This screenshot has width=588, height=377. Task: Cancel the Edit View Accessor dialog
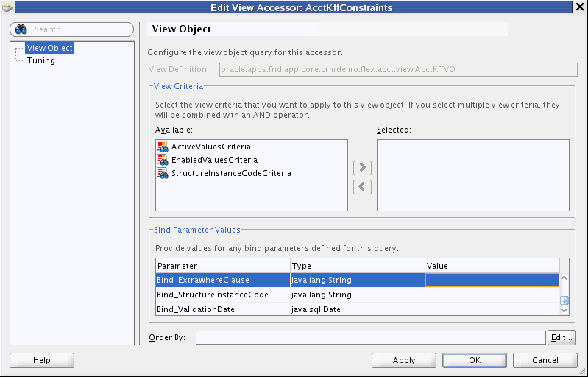point(545,361)
